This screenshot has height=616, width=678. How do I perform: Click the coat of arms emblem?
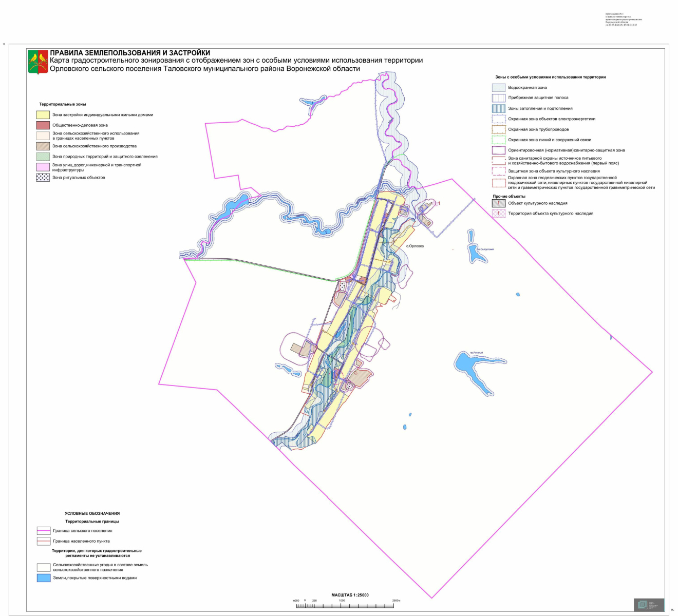[x=37, y=63]
